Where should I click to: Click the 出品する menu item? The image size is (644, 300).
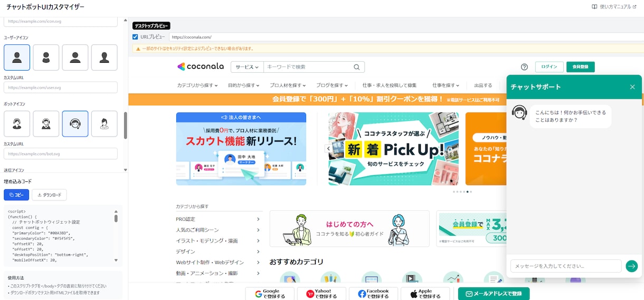click(x=483, y=85)
